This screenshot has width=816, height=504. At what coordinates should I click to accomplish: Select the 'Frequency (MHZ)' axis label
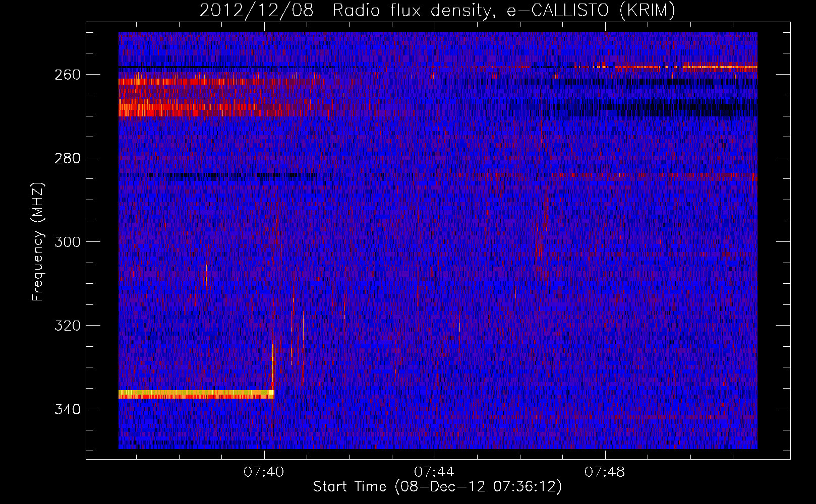[37, 241]
